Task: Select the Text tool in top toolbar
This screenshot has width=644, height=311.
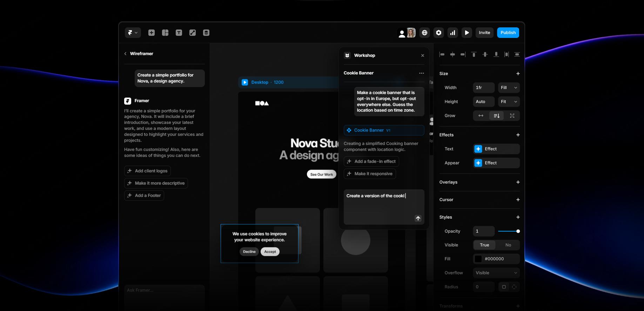Action: tap(179, 33)
